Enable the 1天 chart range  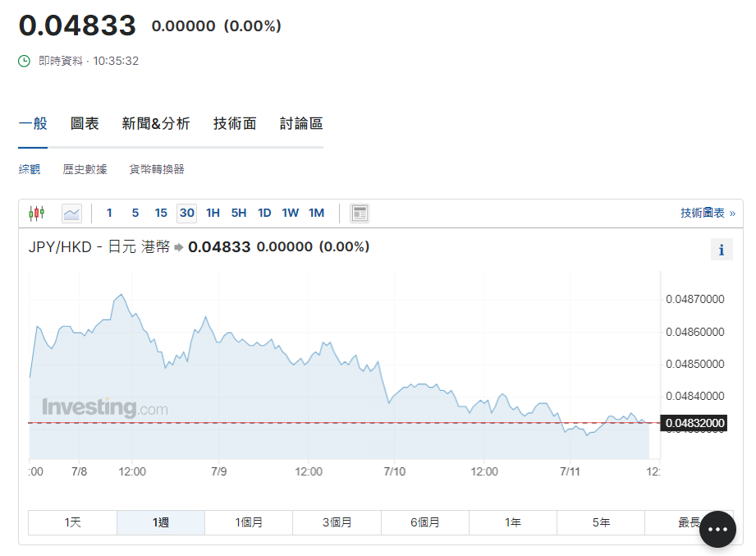pos(71,522)
